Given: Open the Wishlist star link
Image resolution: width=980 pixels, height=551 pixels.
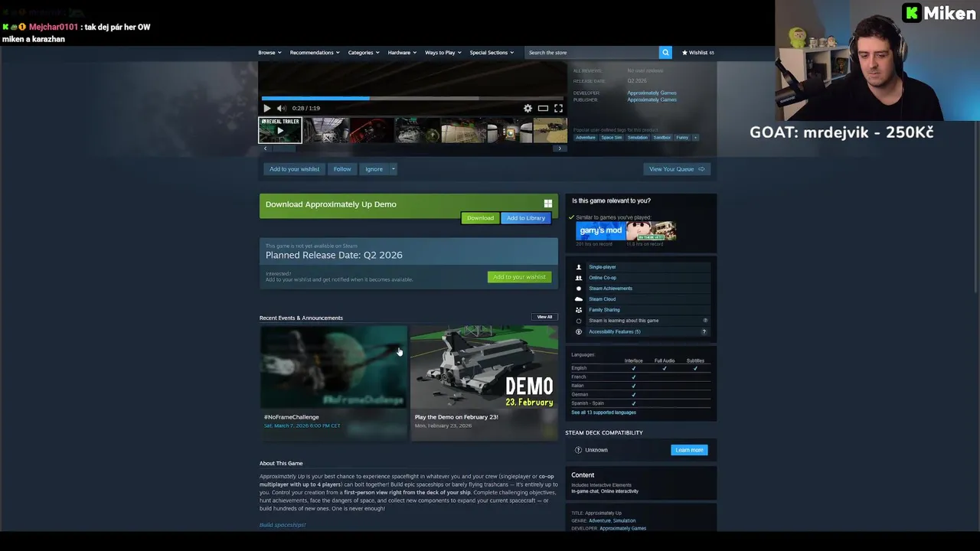Looking at the screenshot, I should (698, 53).
